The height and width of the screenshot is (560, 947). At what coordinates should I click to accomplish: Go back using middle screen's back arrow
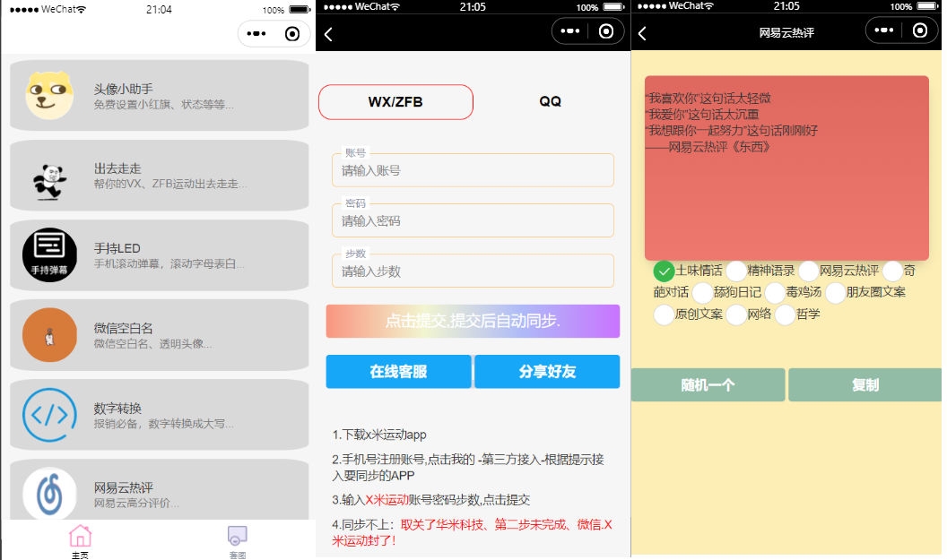(x=328, y=35)
